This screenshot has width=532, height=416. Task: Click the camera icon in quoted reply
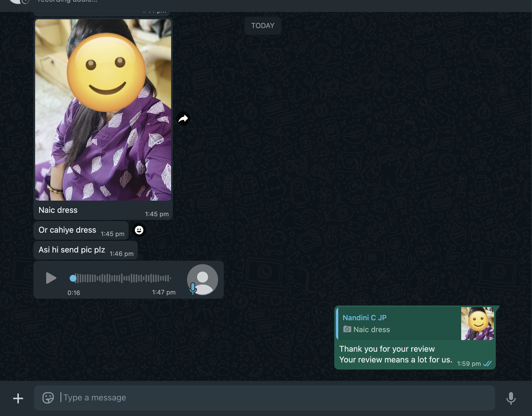[347, 329]
